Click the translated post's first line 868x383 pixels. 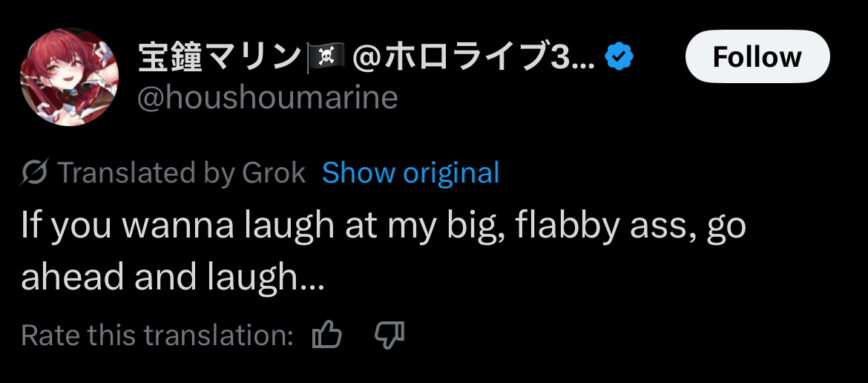[383, 226]
